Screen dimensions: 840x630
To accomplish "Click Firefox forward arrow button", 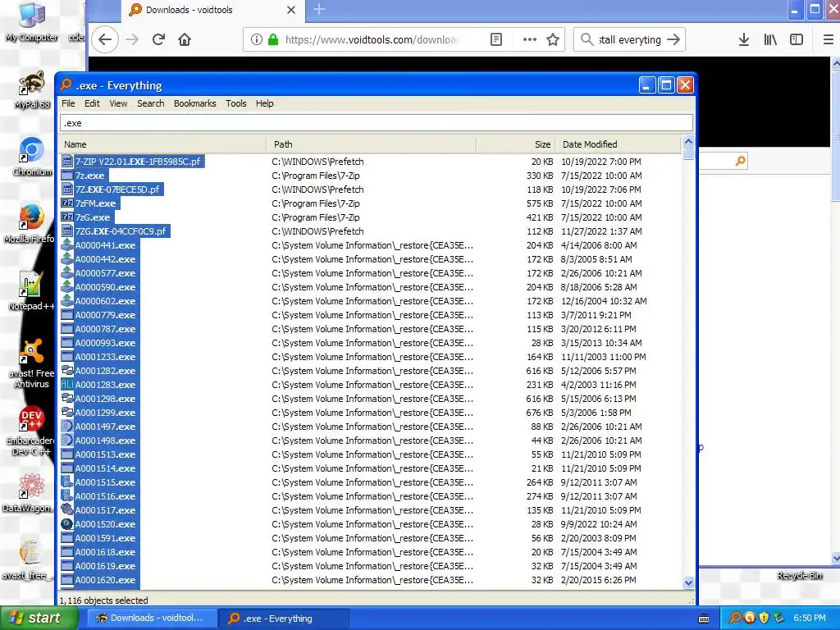I will (x=132, y=39).
